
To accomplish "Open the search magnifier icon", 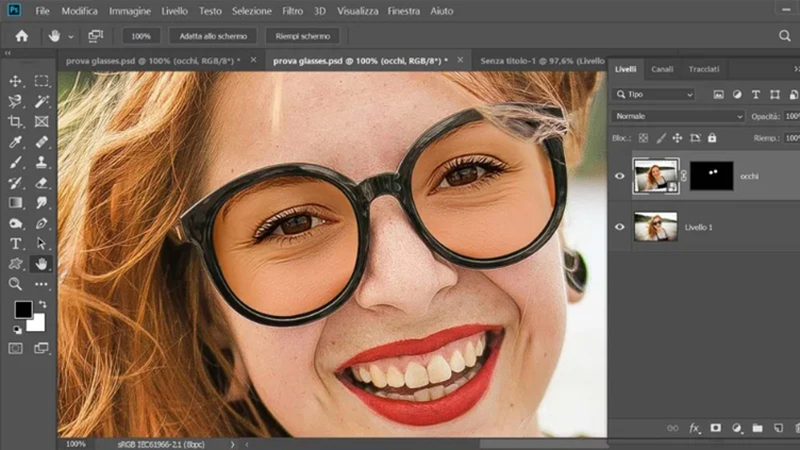I will click(x=785, y=36).
